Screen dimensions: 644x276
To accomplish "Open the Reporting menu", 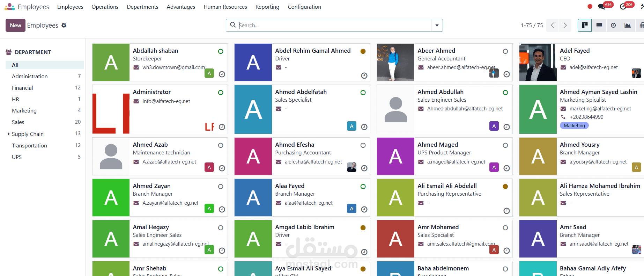I will [x=267, y=7].
